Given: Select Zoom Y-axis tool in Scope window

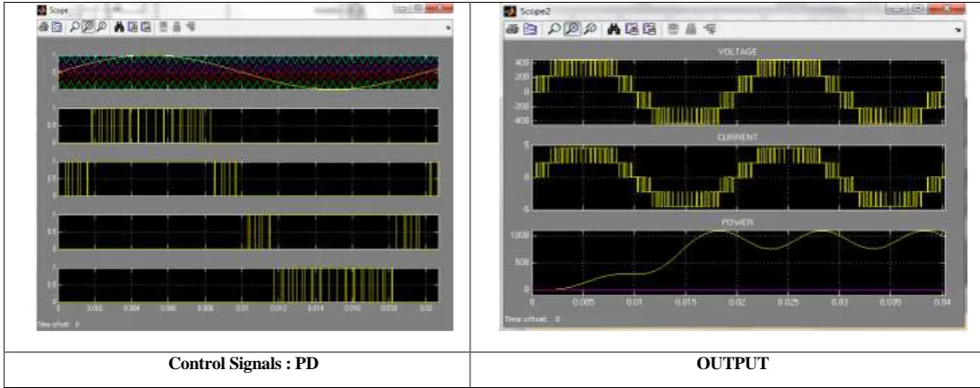Looking at the screenshot, I should 101,28.
